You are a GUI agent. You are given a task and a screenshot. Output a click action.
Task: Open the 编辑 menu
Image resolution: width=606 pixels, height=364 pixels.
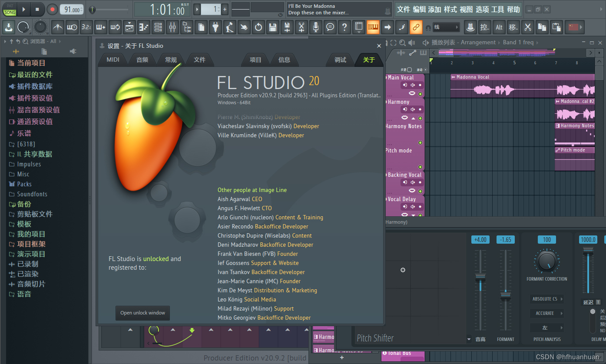(419, 9)
